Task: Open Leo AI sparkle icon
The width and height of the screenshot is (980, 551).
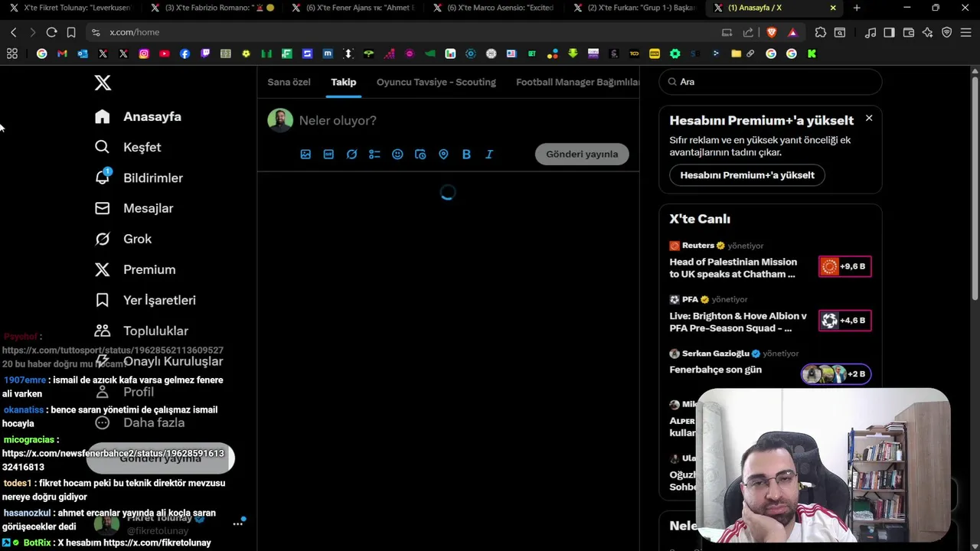Action: tap(928, 32)
